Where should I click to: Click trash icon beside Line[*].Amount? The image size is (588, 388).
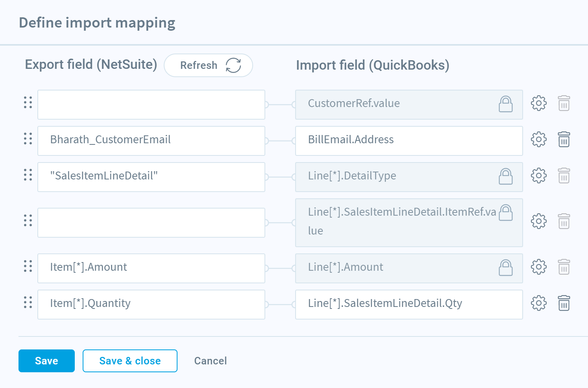click(x=564, y=267)
